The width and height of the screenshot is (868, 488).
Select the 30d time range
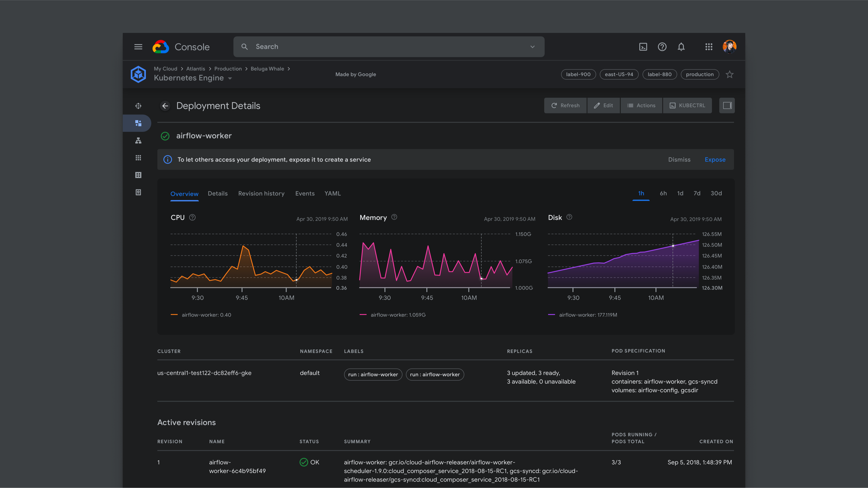tap(716, 193)
